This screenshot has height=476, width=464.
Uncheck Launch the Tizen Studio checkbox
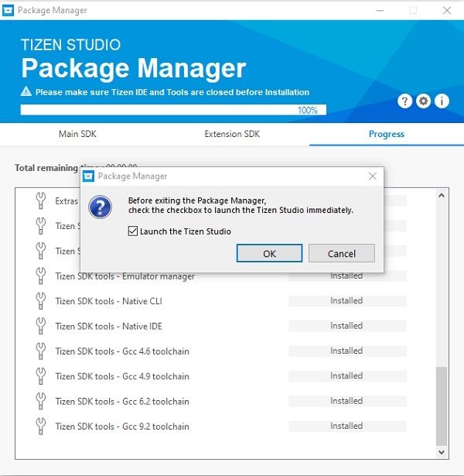pos(133,231)
